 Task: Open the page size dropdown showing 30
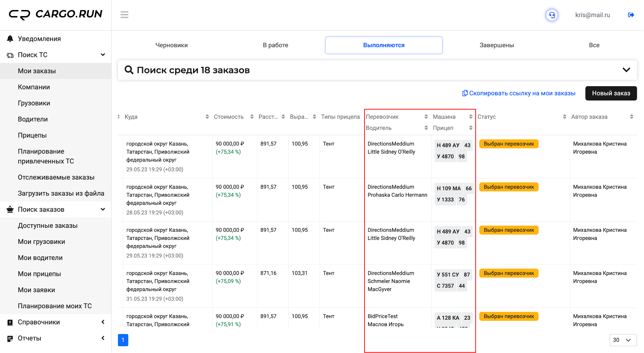[x=623, y=340]
